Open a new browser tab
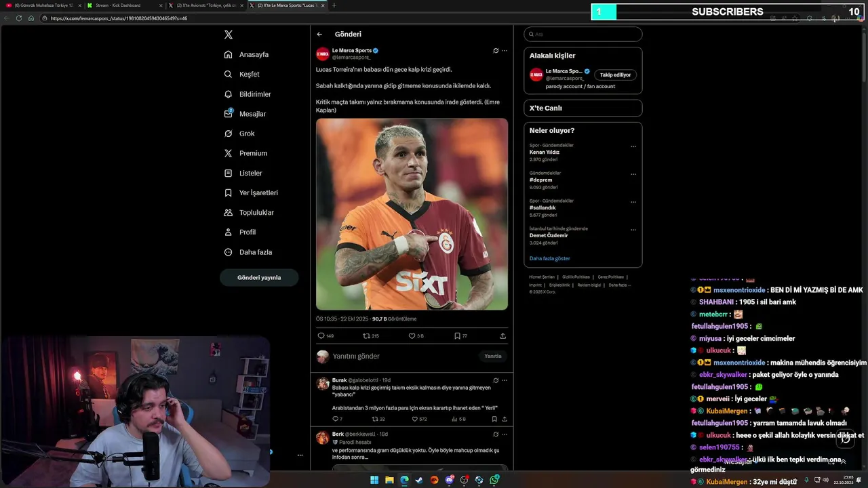Image resolution: width=868 pixels, height=488 pixels. coord(334,5)
